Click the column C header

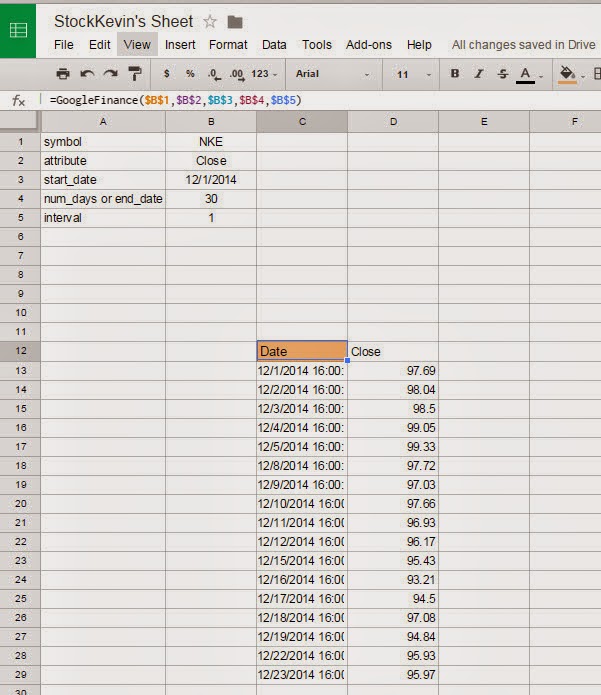[x=302, y=121]
